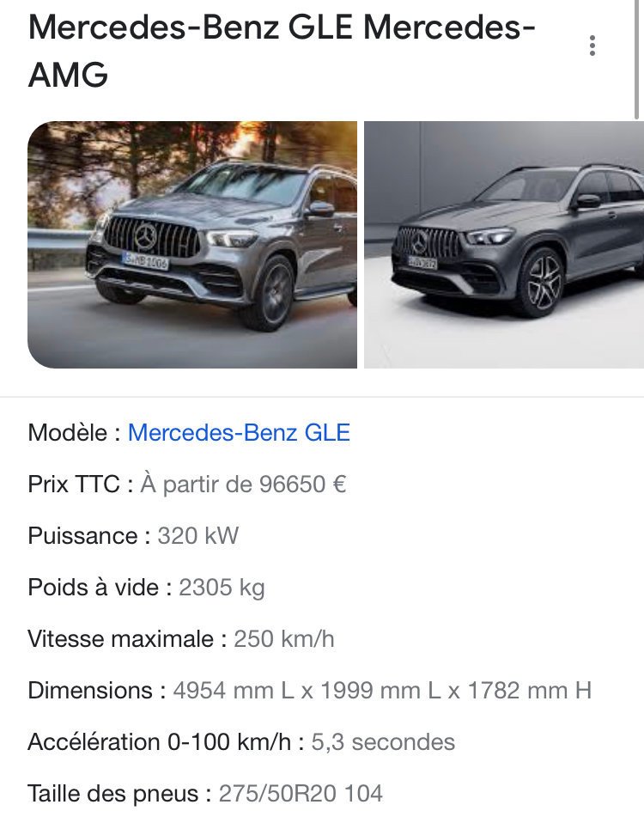The width and height of the screenshot is (644, 823).
Task: Follow the Mercedes-Benz GLE model link
Action: tap(240, 433)
